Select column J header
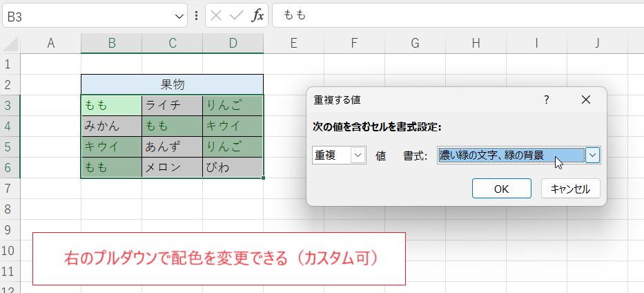 598,43
